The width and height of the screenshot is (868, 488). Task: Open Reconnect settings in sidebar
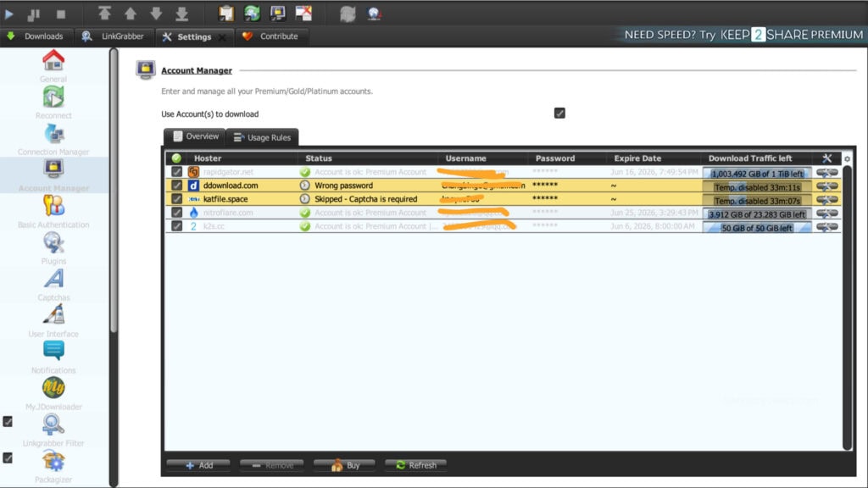click(x=53, y=103)
